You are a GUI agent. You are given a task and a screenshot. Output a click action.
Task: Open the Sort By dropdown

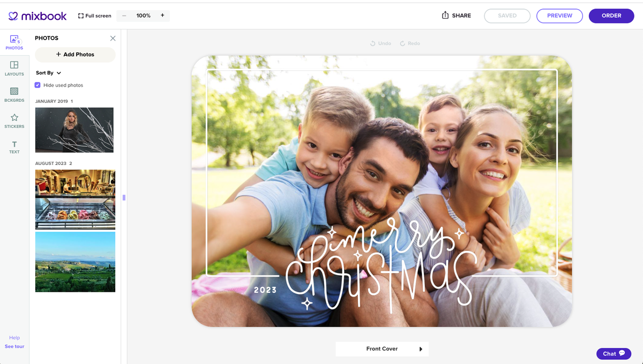tap(48, 73)
